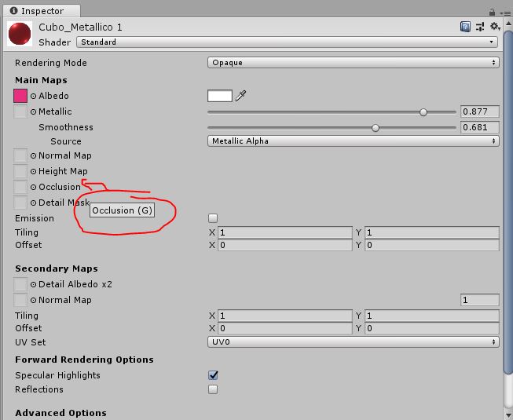Viewport: 513px width, 420px height.
Task: Pick a color with the Albedo eyedropper
Action: (x=240, y=96)
